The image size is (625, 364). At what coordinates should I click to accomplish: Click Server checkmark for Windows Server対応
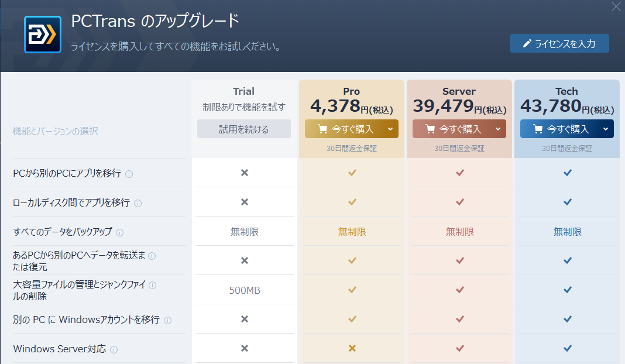[459, 348]
